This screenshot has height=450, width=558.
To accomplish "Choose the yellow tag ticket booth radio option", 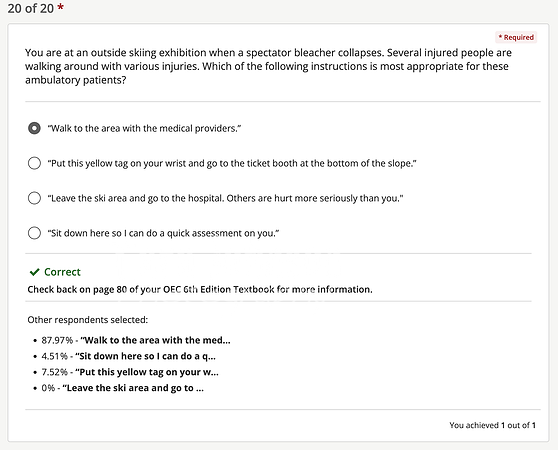I will (34, 163).
